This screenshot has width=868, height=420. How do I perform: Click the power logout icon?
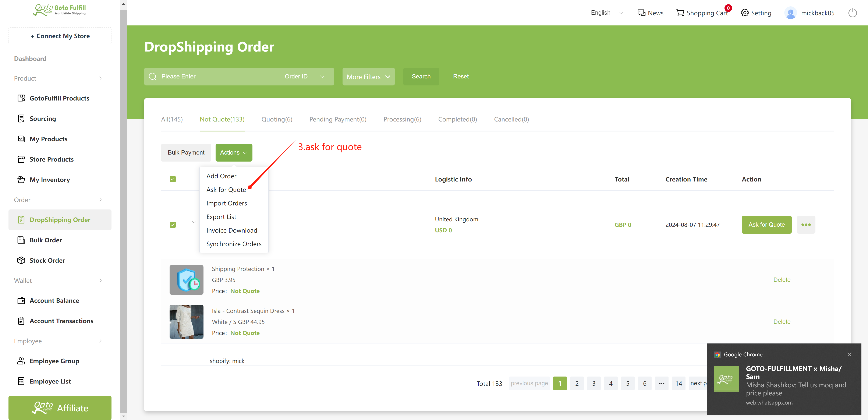[853, 13]
